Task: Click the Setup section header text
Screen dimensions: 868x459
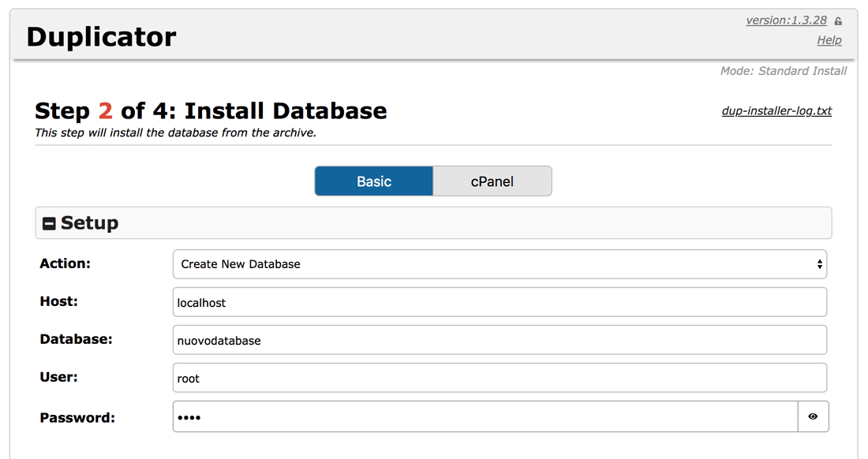Action: [x=90, y=223]
